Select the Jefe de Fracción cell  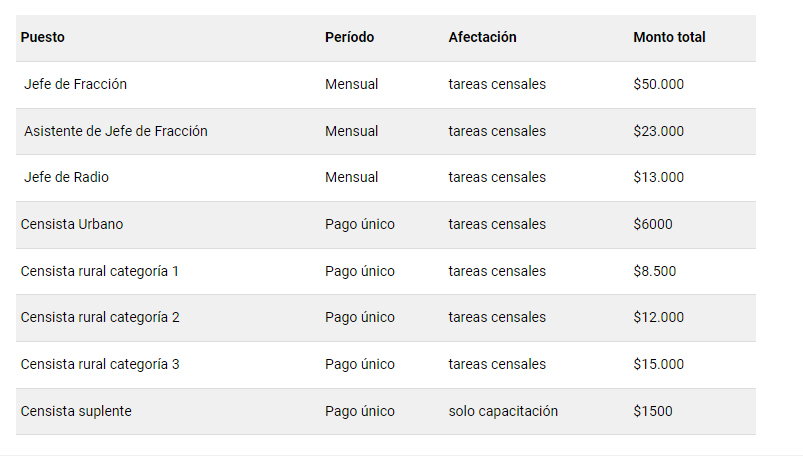point(75,85)
